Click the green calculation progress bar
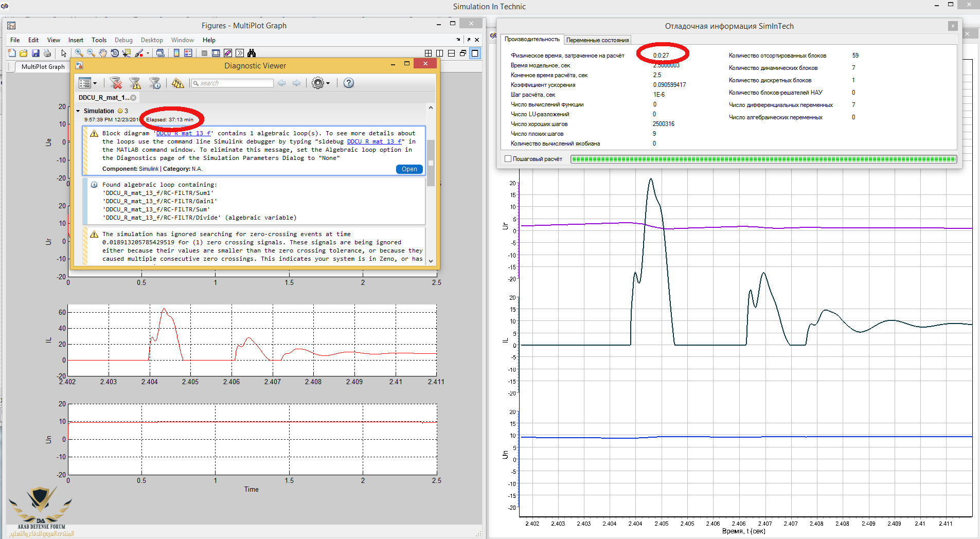The width and height of the screenshot is (980, 539). tap(763, 159)
